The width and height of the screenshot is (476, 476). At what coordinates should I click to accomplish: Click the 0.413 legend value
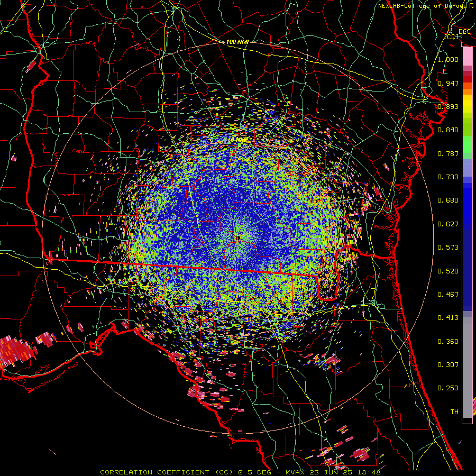448,317
